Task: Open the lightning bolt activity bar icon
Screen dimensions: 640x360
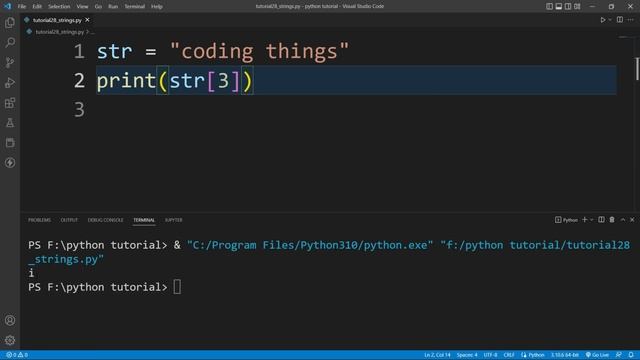Action: coord(10,162)
